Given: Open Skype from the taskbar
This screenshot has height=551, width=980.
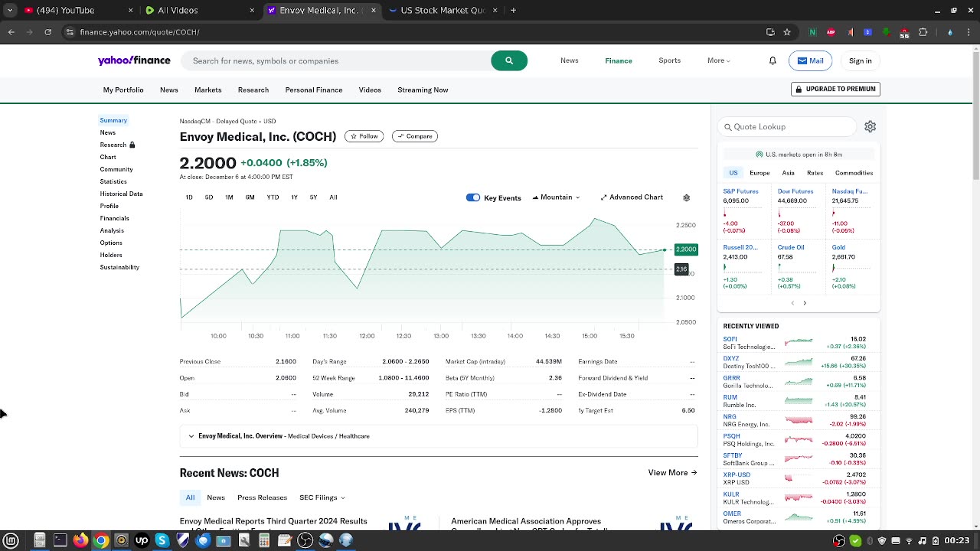Looking at the screenshot, I should (x=162, y=540).
